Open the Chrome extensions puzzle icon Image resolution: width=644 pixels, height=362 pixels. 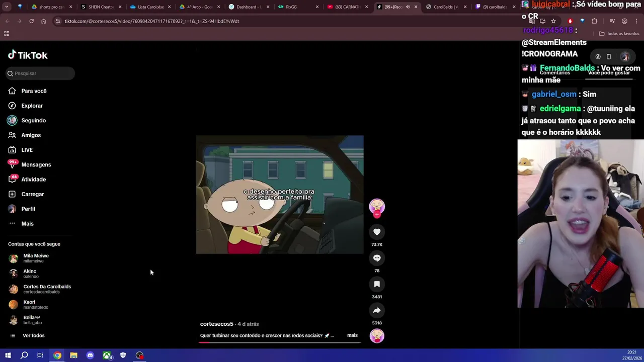(595, 21)
